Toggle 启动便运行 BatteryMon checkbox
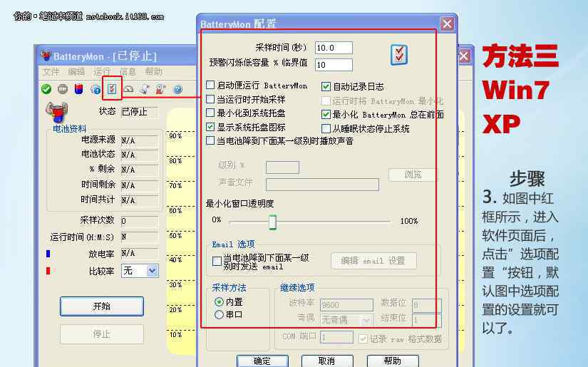Viewport: 588px width, 367px height. point(210,85)
